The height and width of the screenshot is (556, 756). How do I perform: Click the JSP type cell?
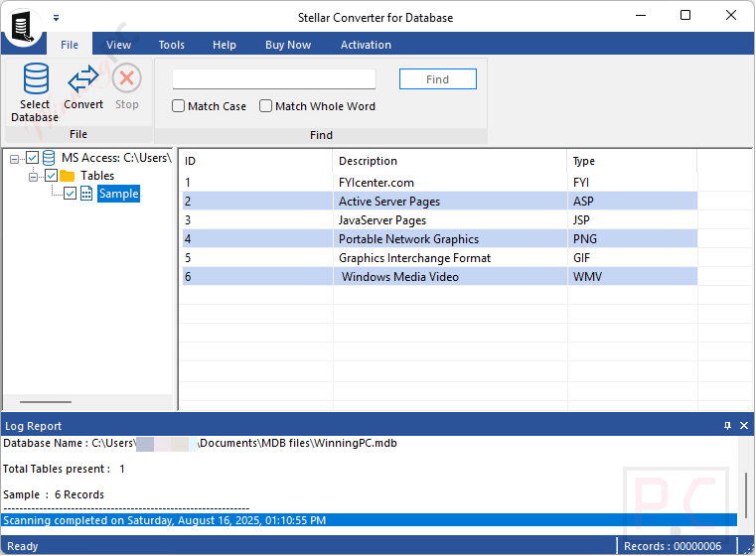(633, 220)
